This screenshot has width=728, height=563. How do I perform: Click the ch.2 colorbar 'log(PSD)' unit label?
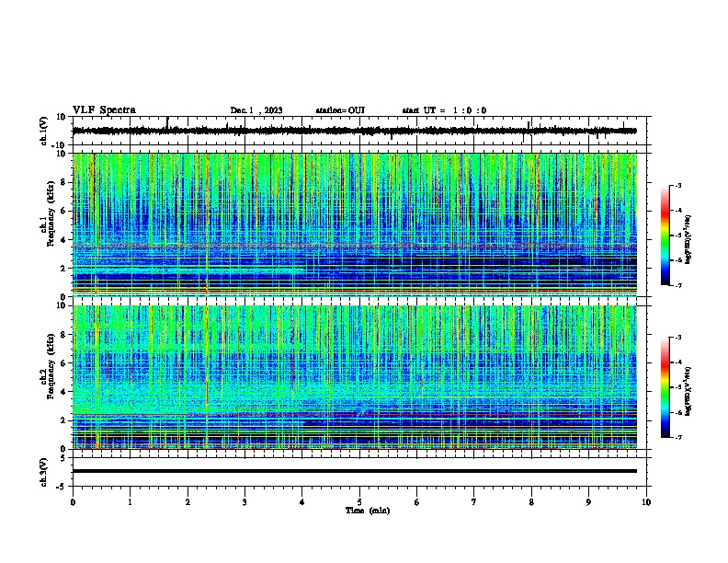688,391
